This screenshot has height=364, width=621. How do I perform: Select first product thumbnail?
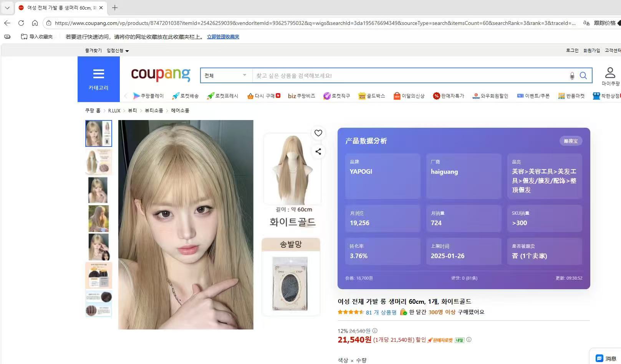click(x=99, y=133)
